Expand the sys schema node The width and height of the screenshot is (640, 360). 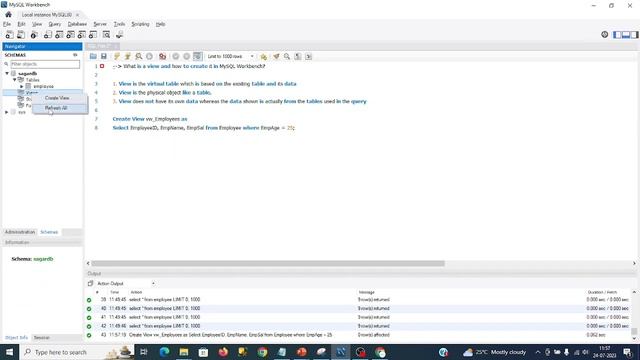pos(7,112)
